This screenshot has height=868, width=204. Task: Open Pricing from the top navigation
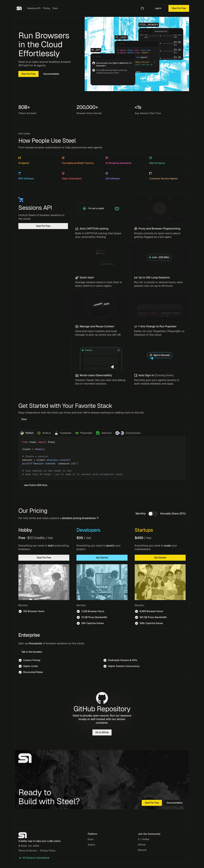coord(46,8)
